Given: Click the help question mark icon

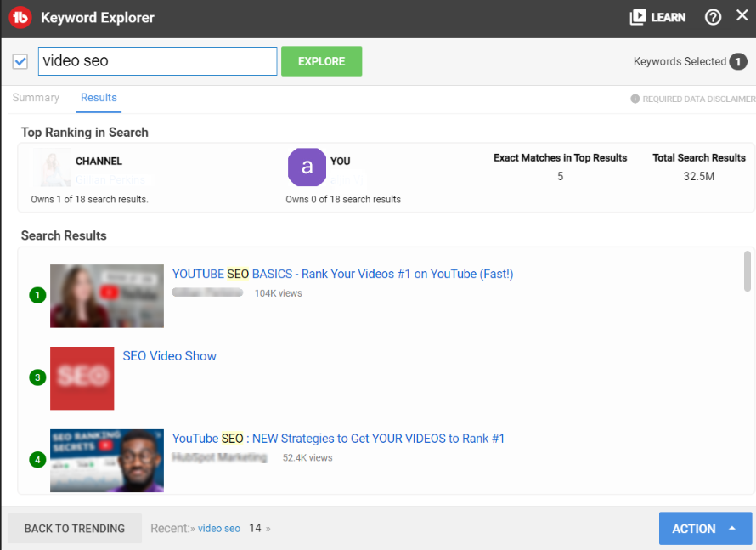Looking at the screenshot, I should coord(712,16).
